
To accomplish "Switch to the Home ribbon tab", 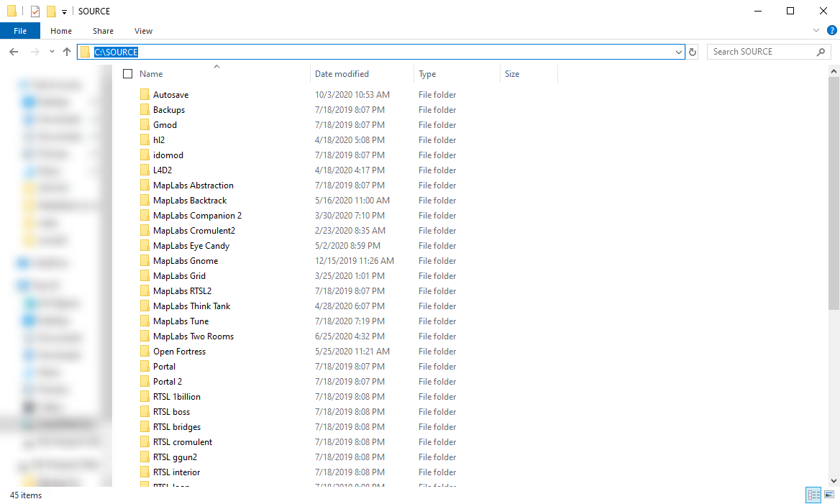I will click(x=61, y=31).
